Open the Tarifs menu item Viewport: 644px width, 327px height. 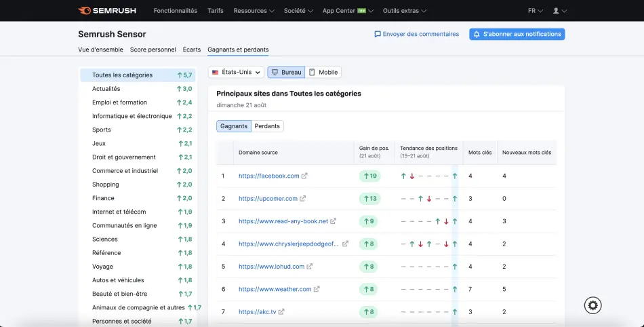pyautogui.click(x=216, y=11)
